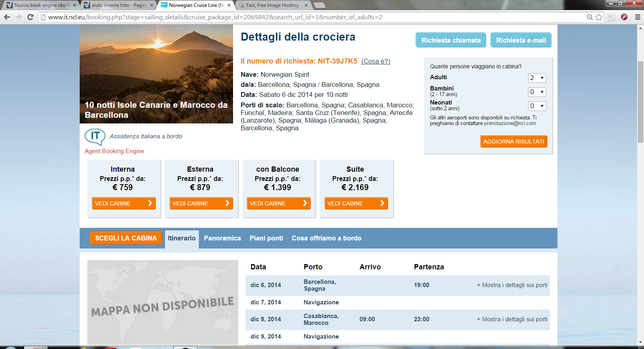
Task: Click the Richiesta chiamata button
Action: (451, 40)
